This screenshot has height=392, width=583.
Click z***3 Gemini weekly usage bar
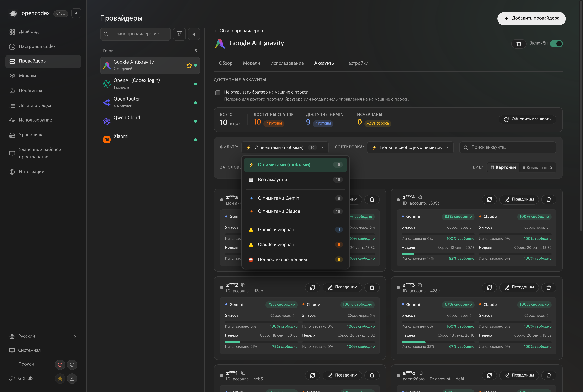coord(438,342)
